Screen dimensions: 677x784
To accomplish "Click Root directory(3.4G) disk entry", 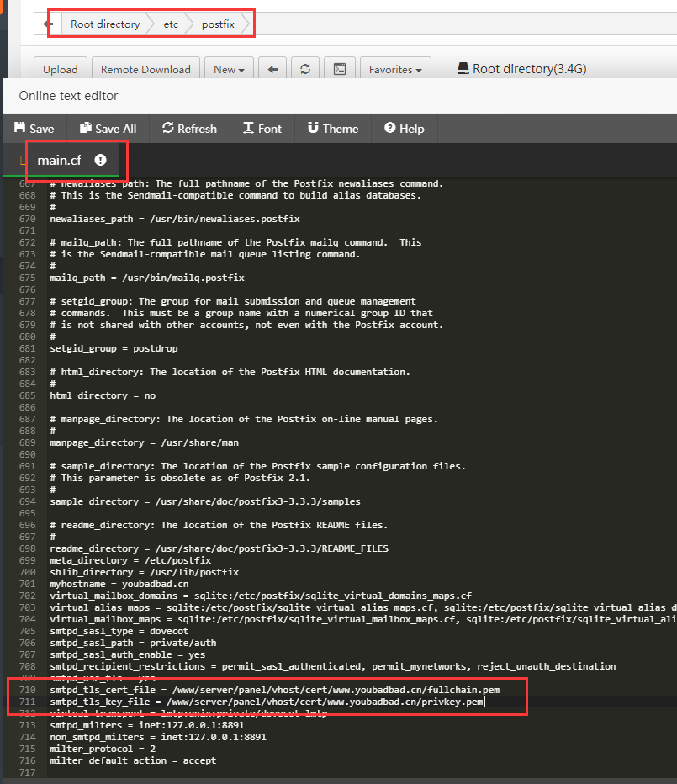I will point(522,69).
